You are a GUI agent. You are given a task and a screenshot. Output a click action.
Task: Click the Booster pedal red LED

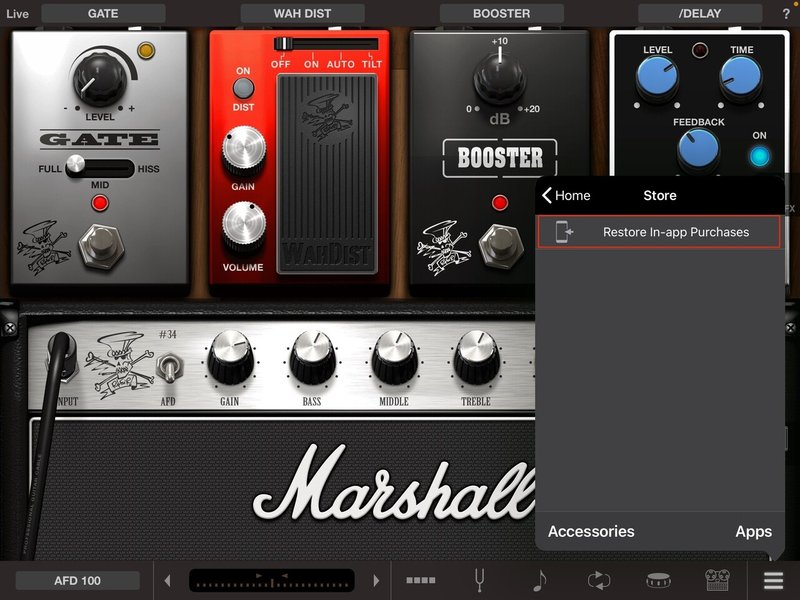[x=500, y=203]
